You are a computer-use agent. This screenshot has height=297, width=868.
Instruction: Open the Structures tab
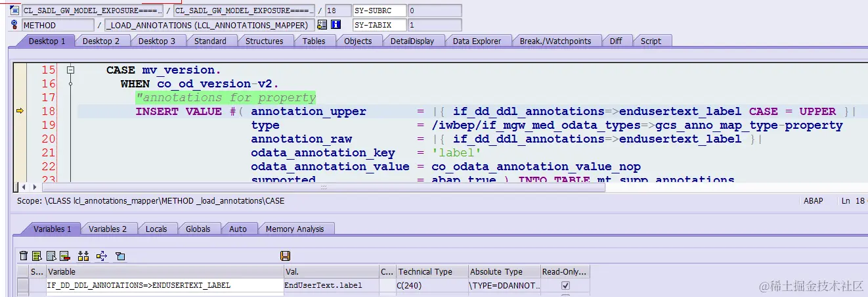(x=264, y=41)
